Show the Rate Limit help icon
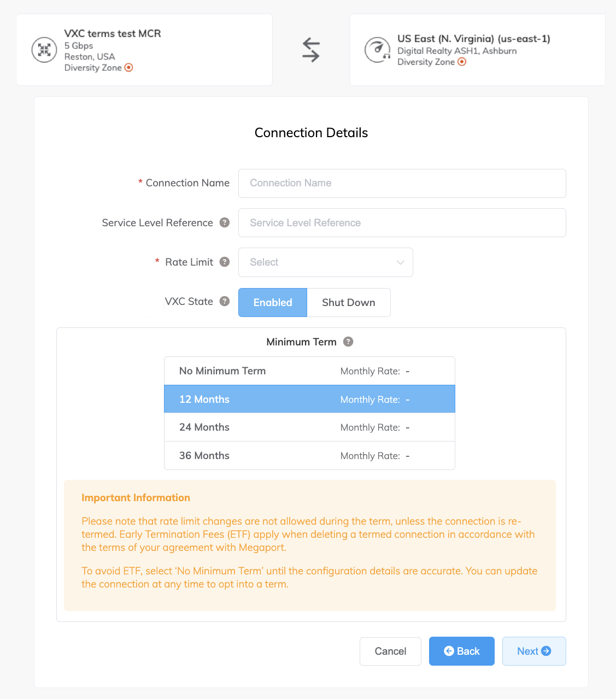 tap(225, 262)
